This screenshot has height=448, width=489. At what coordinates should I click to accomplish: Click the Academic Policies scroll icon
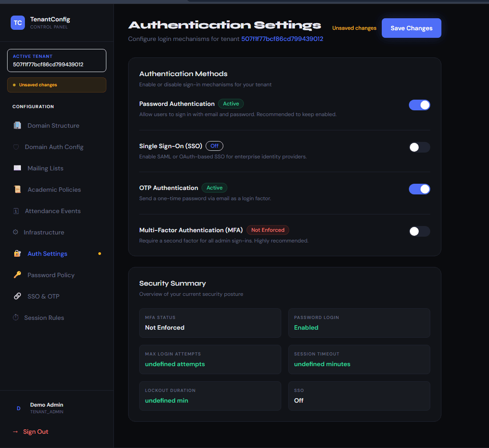17,189
